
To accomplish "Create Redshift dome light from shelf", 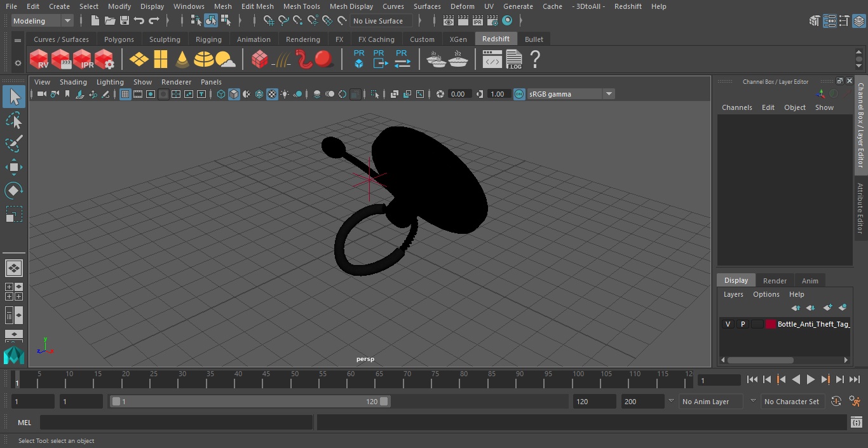I will tap(204, 60).
